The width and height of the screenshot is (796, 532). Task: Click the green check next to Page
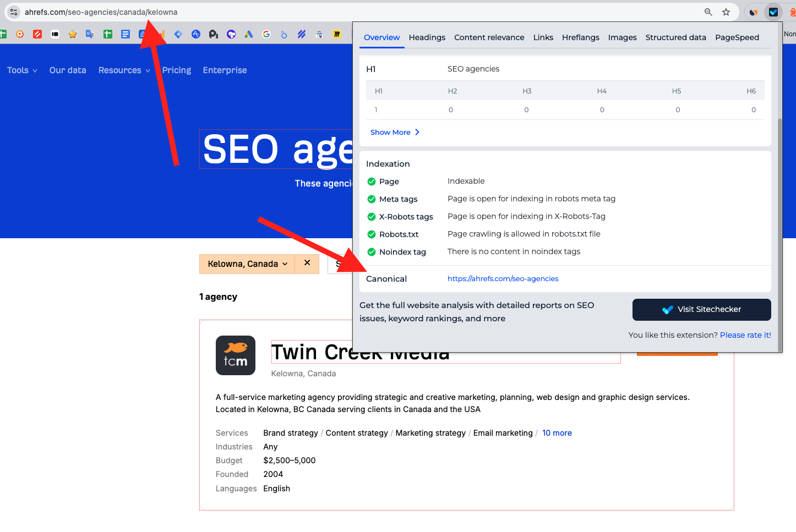(x=372, y=182)
